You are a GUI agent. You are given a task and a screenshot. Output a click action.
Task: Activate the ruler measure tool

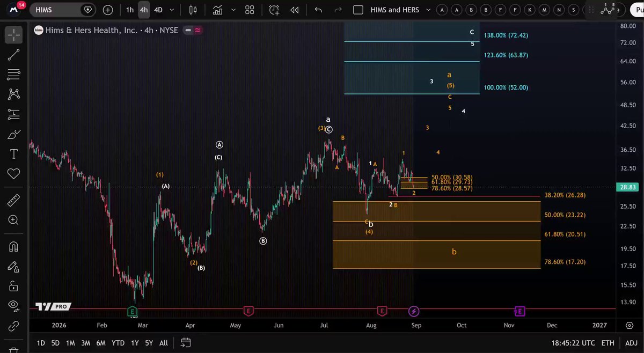(14, 200)
